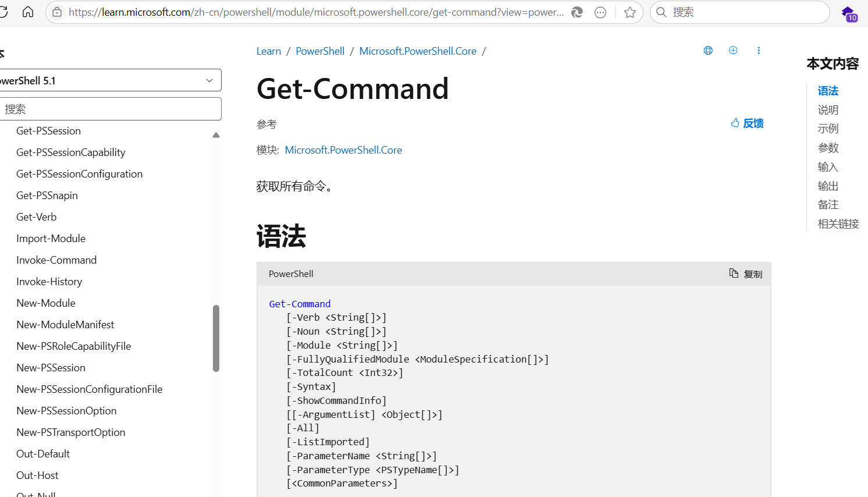This screenshot has width=868, height=497.
Task: Open New-PSSessionConfigurationFile in the sidebar
Action: click(x=90, y=389)
